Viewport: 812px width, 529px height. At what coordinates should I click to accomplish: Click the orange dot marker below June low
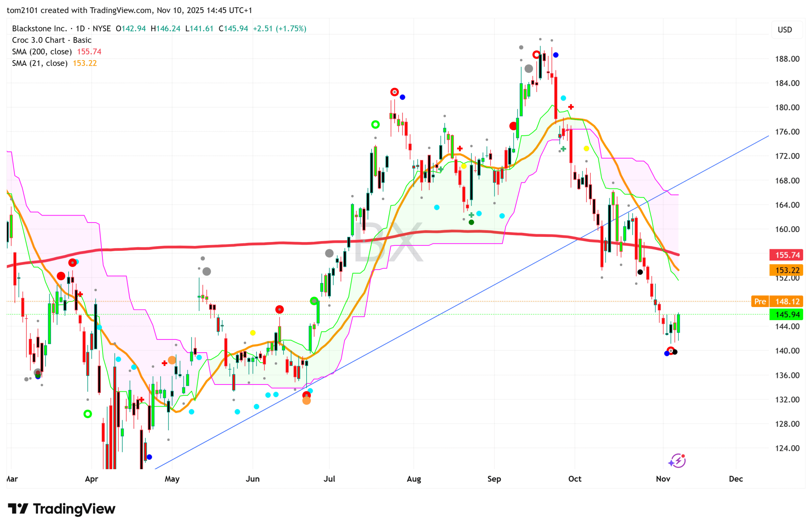click(x=307, y=401)
